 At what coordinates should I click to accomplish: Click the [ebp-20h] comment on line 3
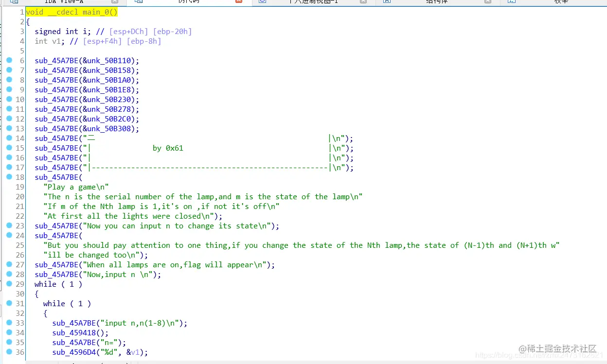[x=172, y=31]
